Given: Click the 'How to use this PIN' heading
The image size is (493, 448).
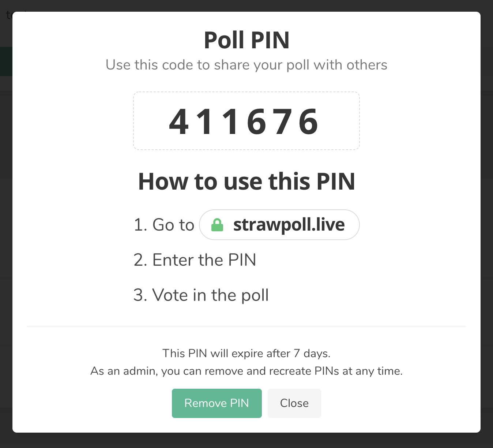Looking at the screenshot, I should click(246, 181).
